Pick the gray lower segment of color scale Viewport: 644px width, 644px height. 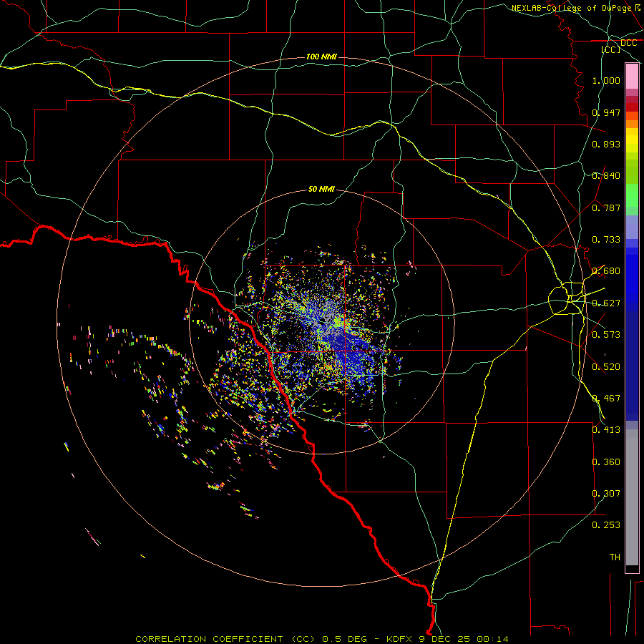click(x=632, y=497)
